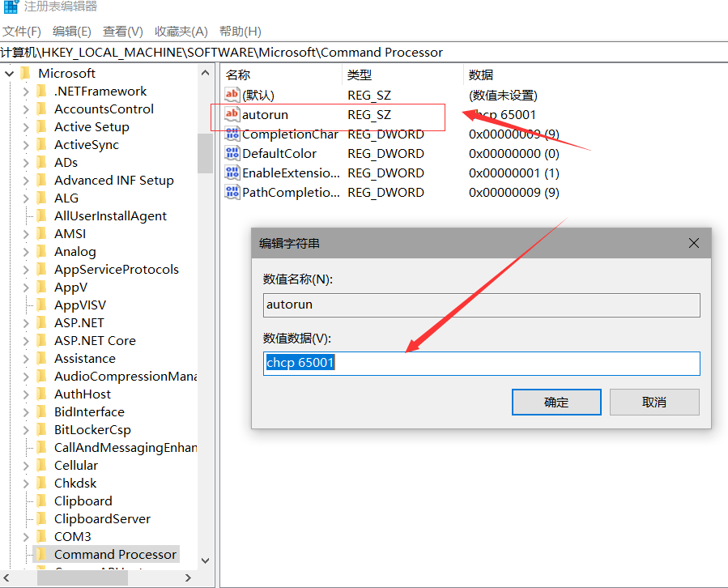
Task: Click the ASP.NET Core folder icon
Action: (x=42, y=340)
